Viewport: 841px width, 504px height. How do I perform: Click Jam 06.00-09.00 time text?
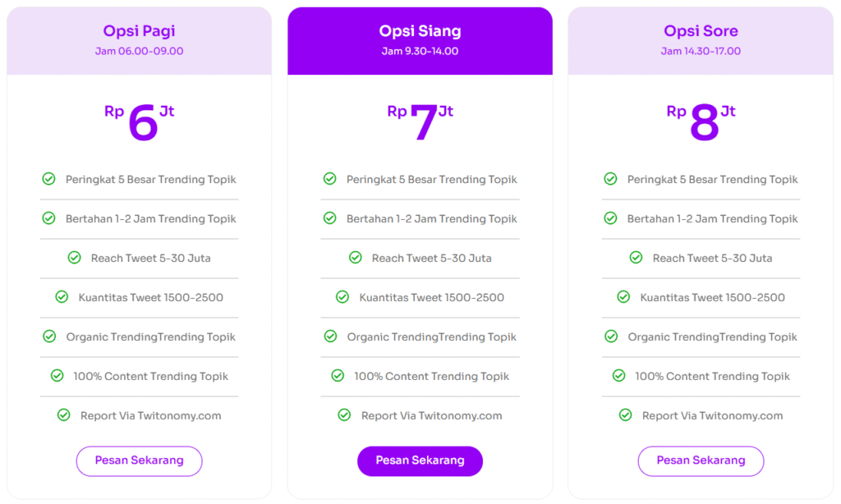139,52
